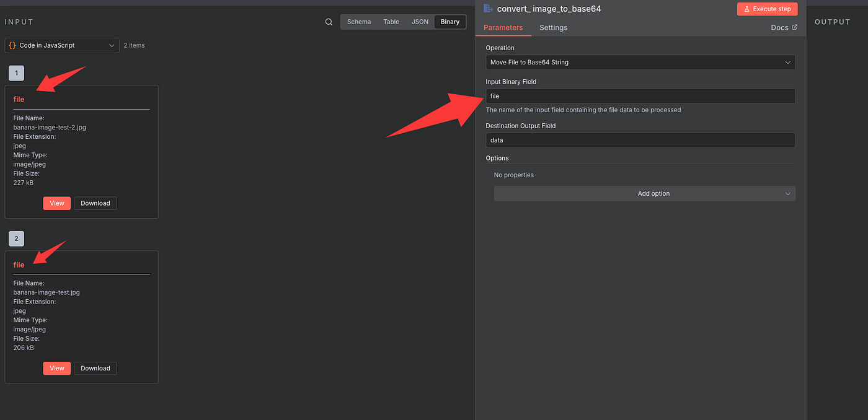Open the Settings tab
The image size is (868, 420).
553,27
